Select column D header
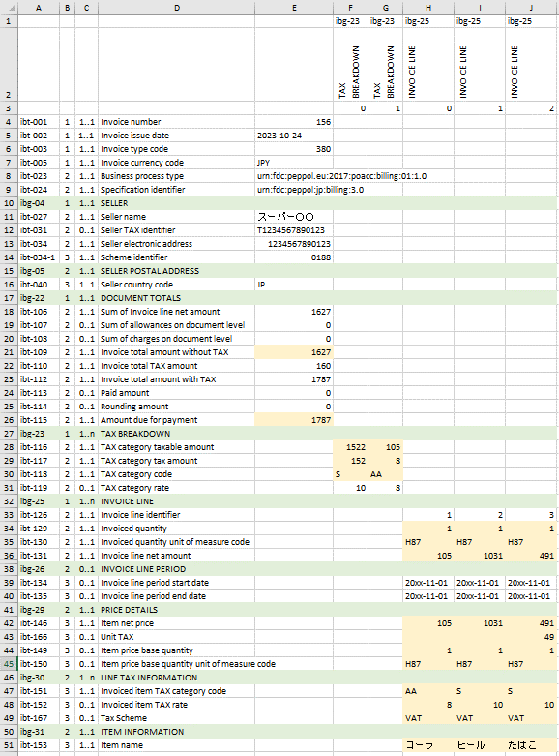 (x=176, y=8)
